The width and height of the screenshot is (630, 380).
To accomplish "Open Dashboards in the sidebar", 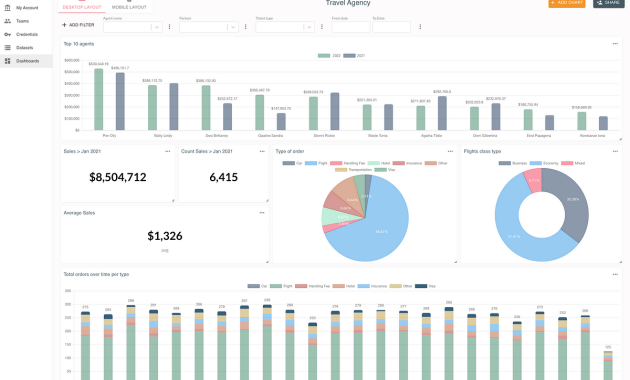I will (26, 61).
